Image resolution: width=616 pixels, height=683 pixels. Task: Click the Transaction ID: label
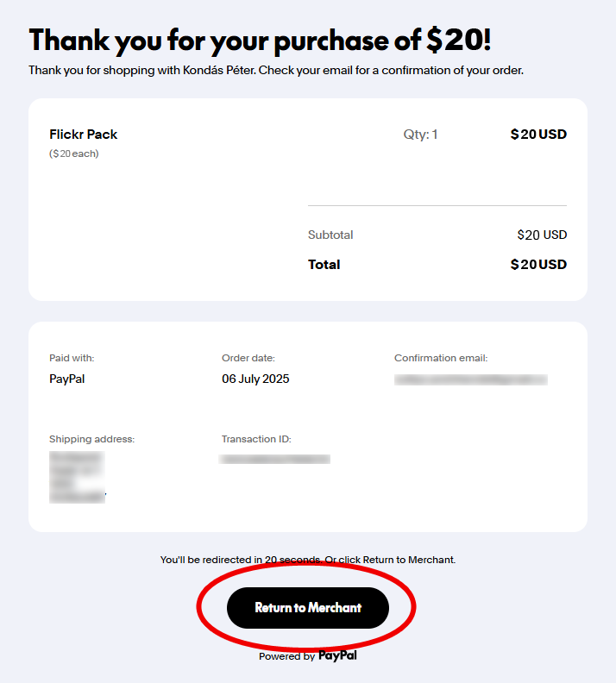tap(256, 439)
